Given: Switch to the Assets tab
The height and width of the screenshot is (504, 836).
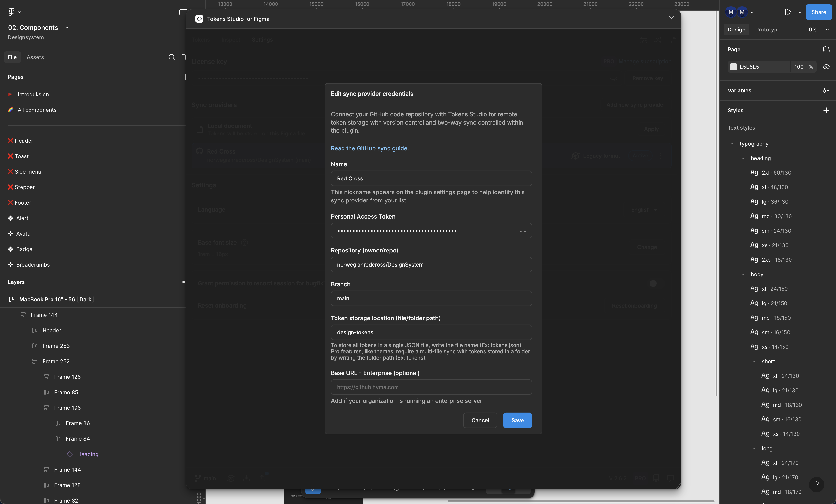Looking at the screenshot, I should [35, 57].
